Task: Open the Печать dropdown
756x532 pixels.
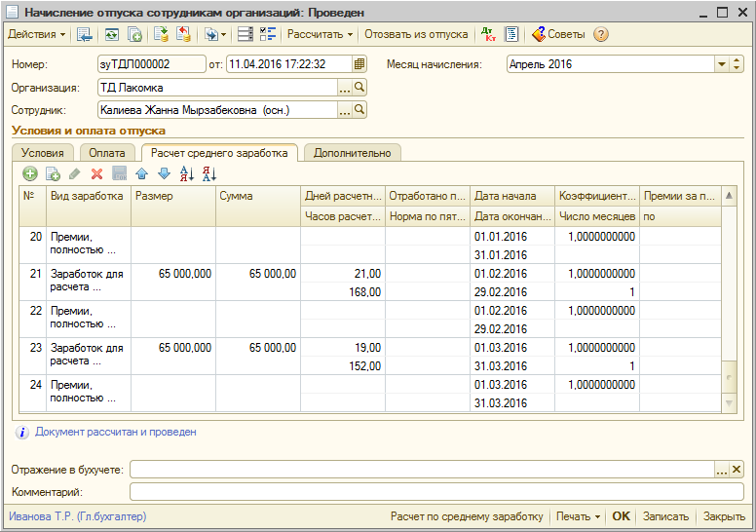Action: point(578,516)
